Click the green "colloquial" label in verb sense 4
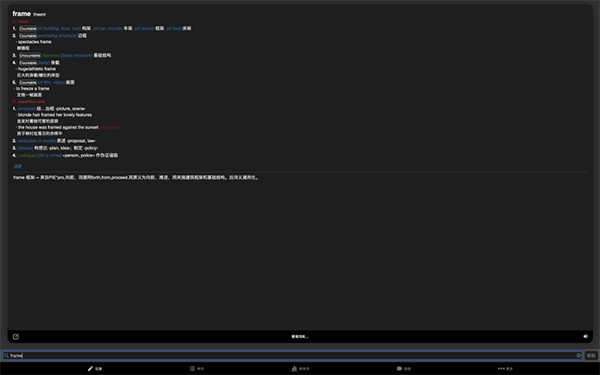The height and width of the screenshot is (375, 600). (x=27, y=155)
